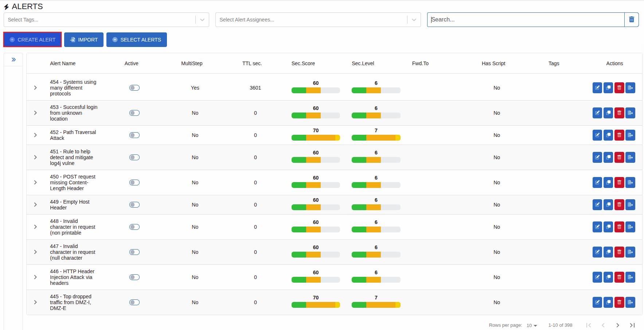This screenshot has width=644, height=330.
Task: Click the trash icon beside the search box
Action: pyautogui.click(x=632, y=20)
